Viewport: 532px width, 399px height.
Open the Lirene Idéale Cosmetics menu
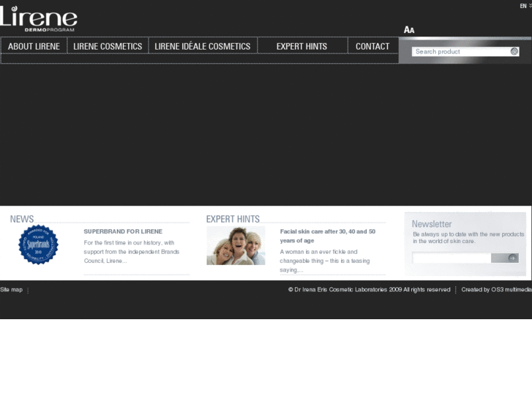click(203, 46)
